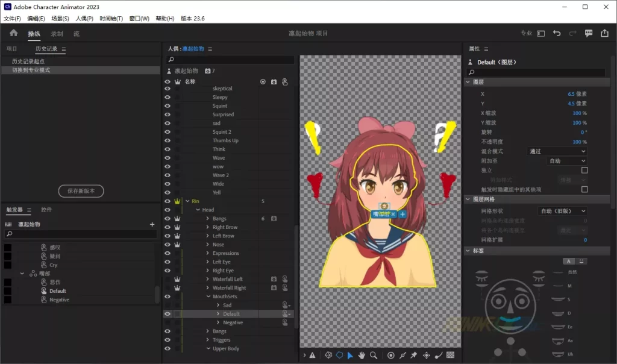Open the 网格形状 dropdown
This screenshot has width=617, height=364.
point(563,211)
